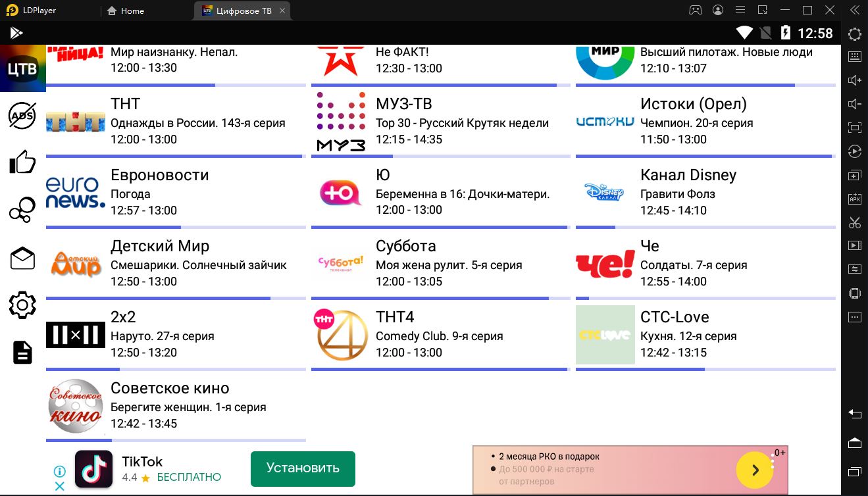
Task: Select the МУЗ-ТВ channel title
Action: click(404, 104)
